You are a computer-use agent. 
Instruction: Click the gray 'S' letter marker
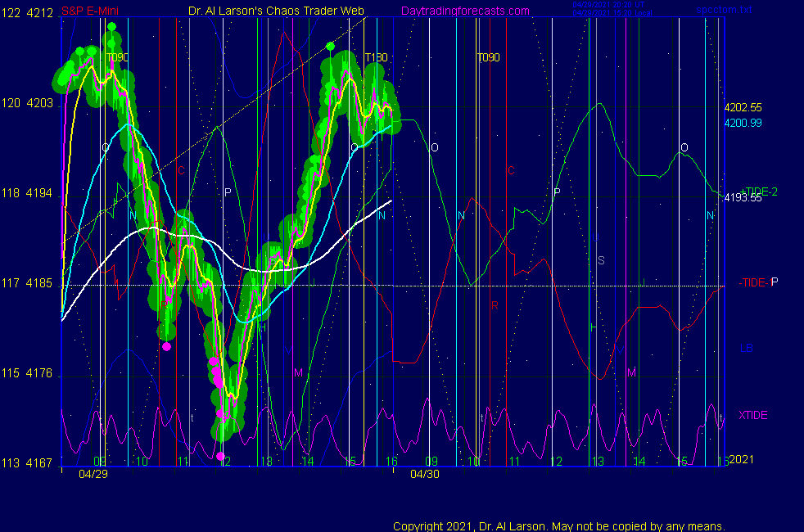coord(601,261)
